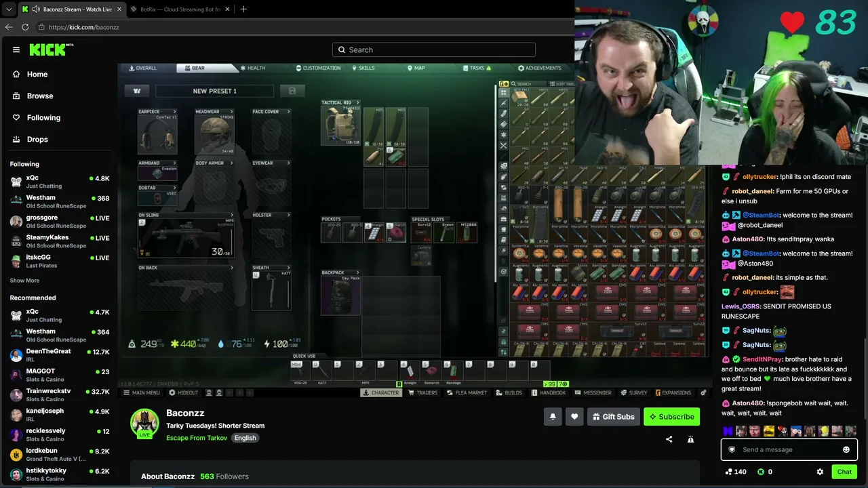Screen dimensions: 868x488
Task: Expand the Earpiece slot arrow
Action: tap(174, 112)
